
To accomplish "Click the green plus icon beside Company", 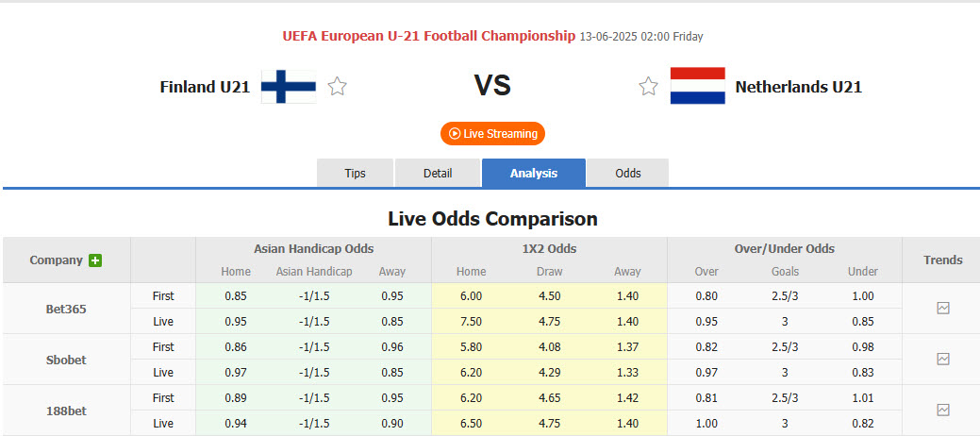I will point(95,260).
